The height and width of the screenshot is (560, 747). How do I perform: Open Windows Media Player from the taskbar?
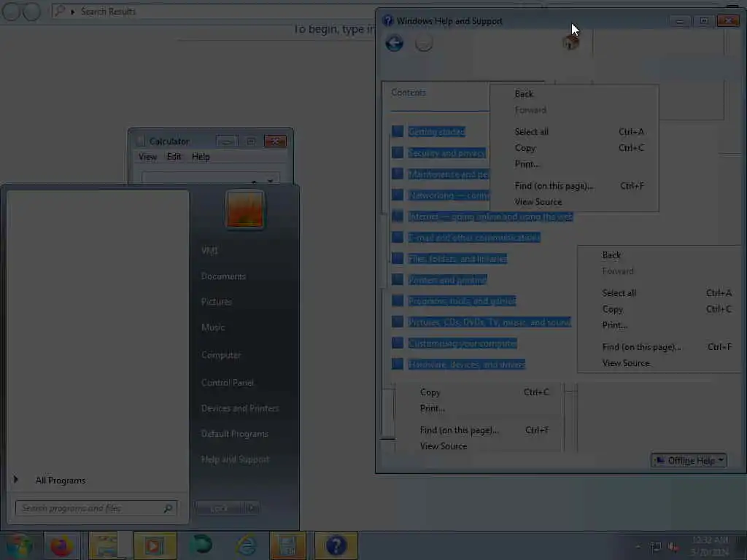(155, 545)
